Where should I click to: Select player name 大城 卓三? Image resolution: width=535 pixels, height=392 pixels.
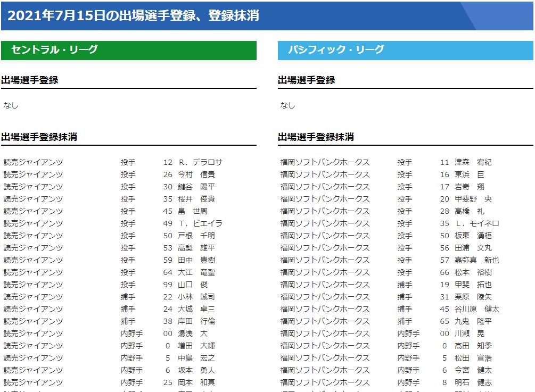click(x=196, y=309)
